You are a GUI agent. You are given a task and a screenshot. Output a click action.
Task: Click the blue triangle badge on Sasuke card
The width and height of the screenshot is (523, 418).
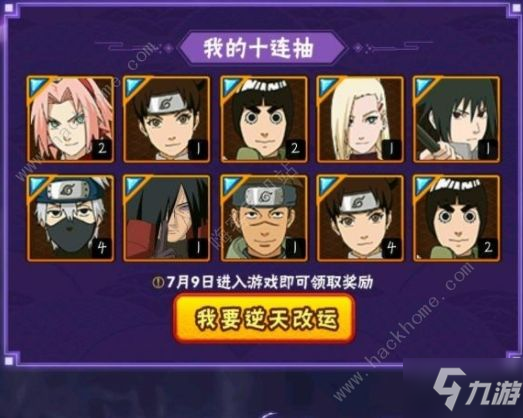tap(422, 86)
